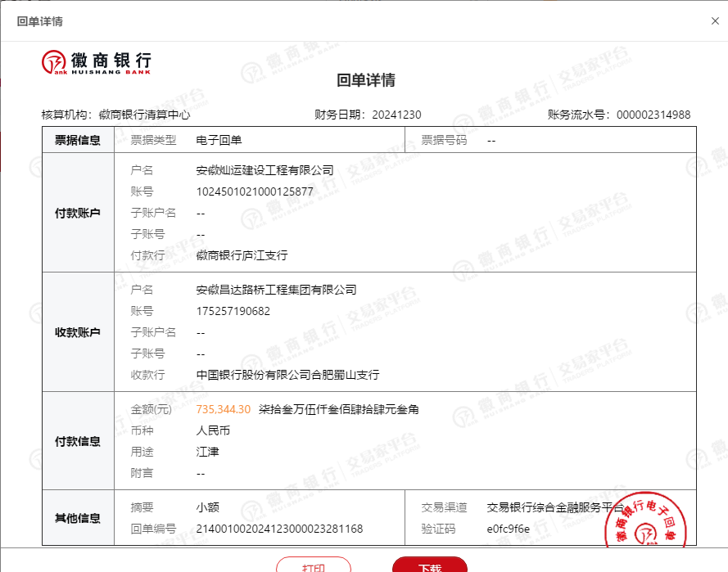Click the payer account number 1024501021000125877
The height and width of the screenshot is (572, 728).
[255, 191]
